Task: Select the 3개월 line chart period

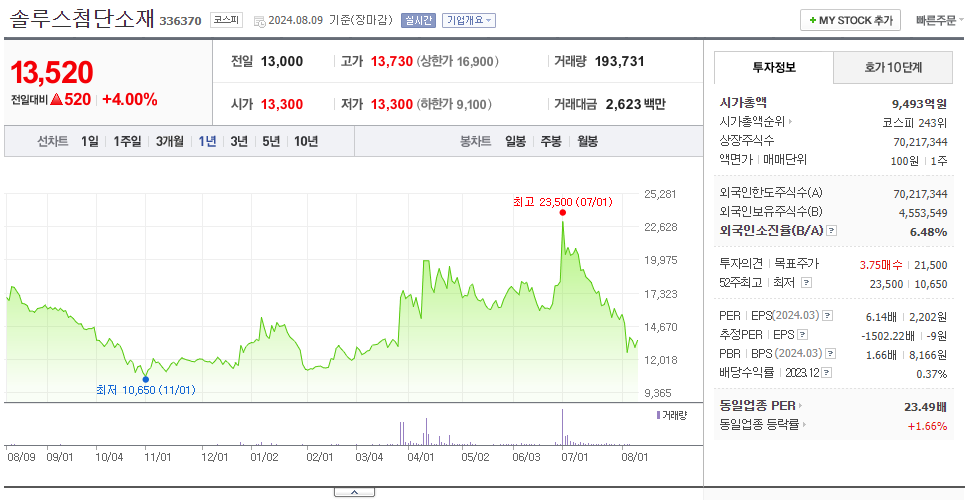Action: click(170, 141)
